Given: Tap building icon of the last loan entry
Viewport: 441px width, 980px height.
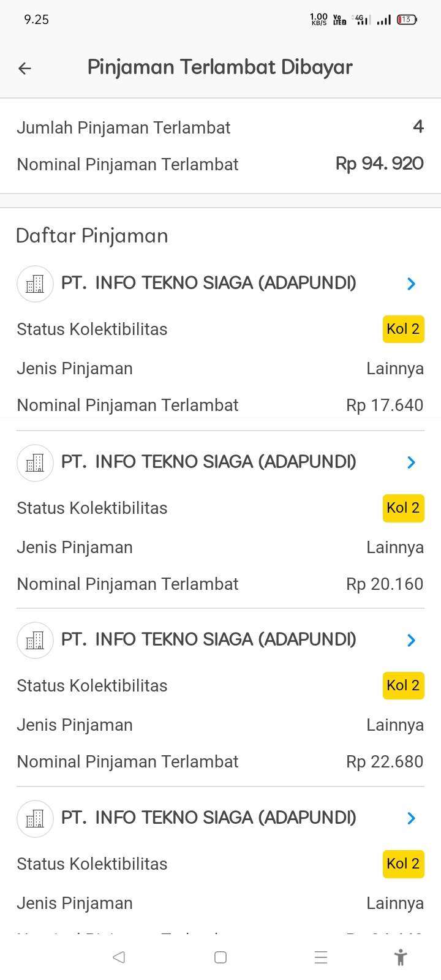Looking at the screenshot, I should (x=35, y=818).
